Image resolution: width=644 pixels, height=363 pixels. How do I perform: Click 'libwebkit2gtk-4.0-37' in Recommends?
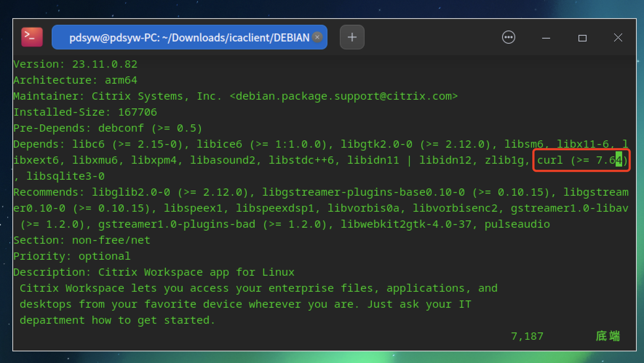tap(406, 224)
